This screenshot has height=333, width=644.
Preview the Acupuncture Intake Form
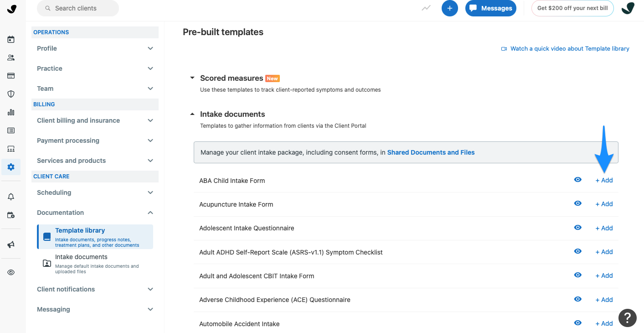(x=577, y=203)
